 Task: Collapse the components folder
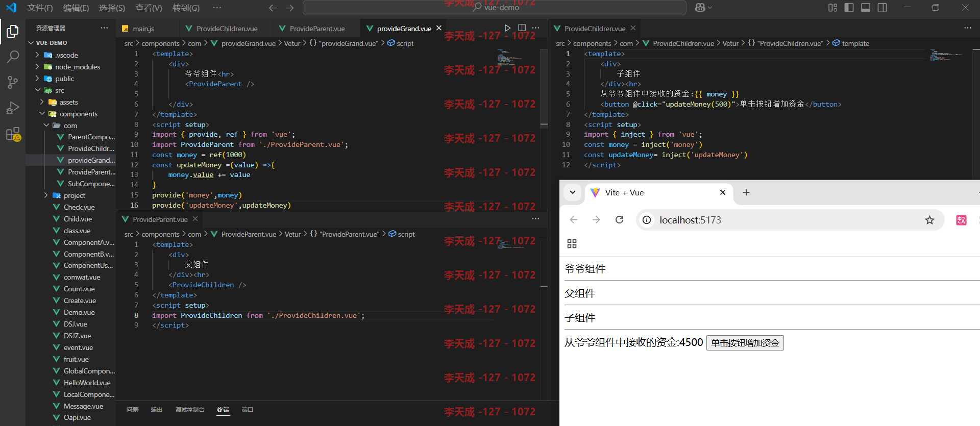click(70, 114)
